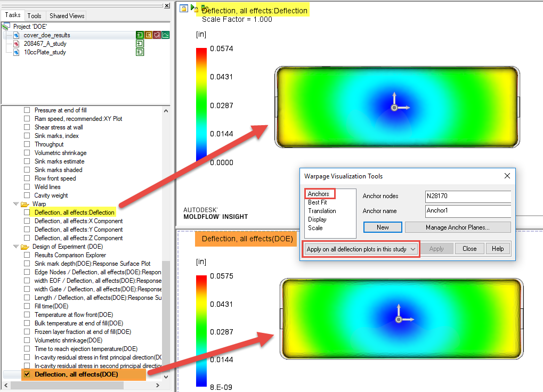This screenshot has height=392, width=543.
Task: Switch to the Tools tab
Action: tap(34, 15)
